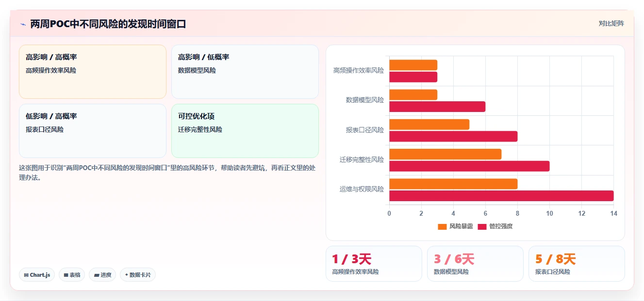Open the 5 / 8天 data card
644x301 pixels.
pyautogui.click(x=577, y=264)
